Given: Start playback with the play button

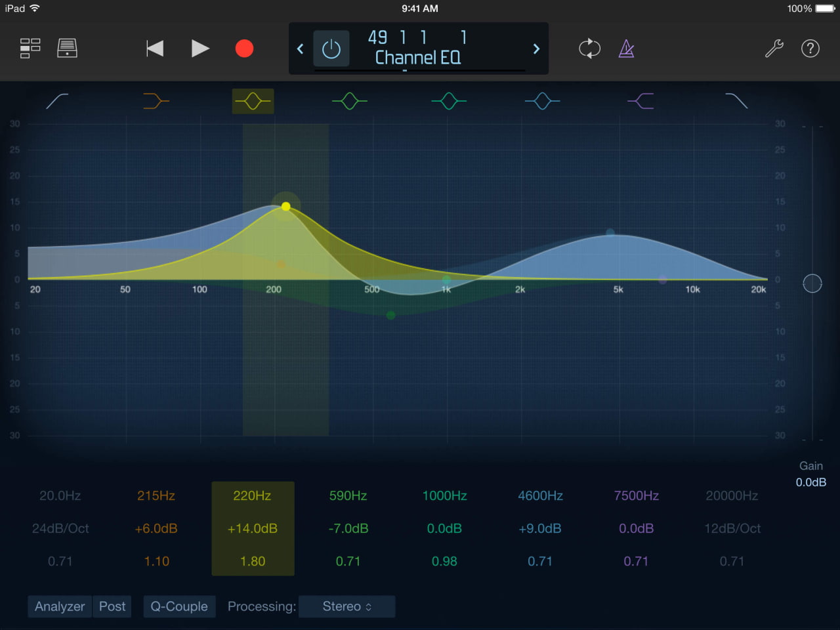Looking at the screenshot, I should (200, 49).
